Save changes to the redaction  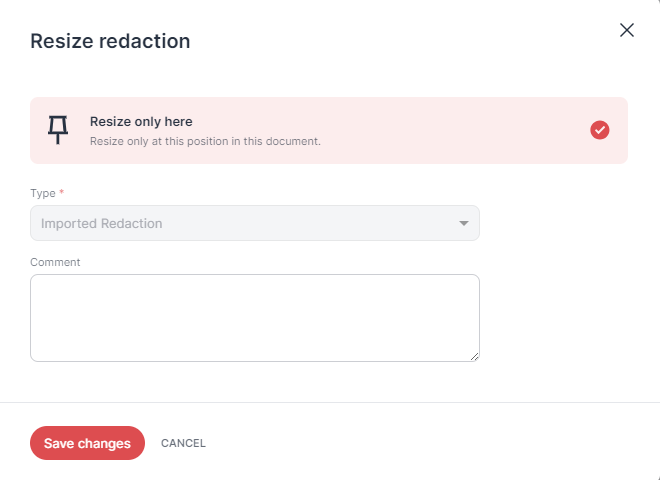point(87,443)
